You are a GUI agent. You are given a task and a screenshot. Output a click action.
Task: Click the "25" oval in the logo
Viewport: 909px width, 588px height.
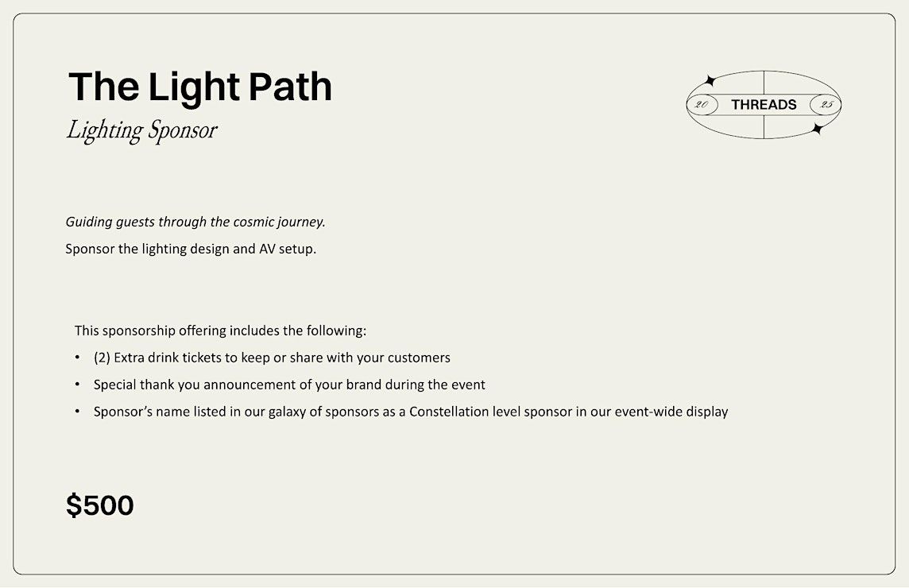[826, 105]
